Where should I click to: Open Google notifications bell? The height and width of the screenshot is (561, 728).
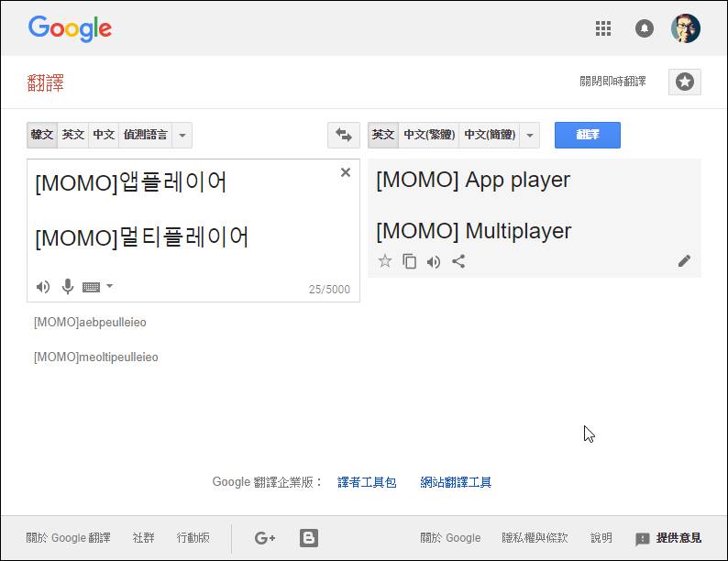[x=644, y=28]
